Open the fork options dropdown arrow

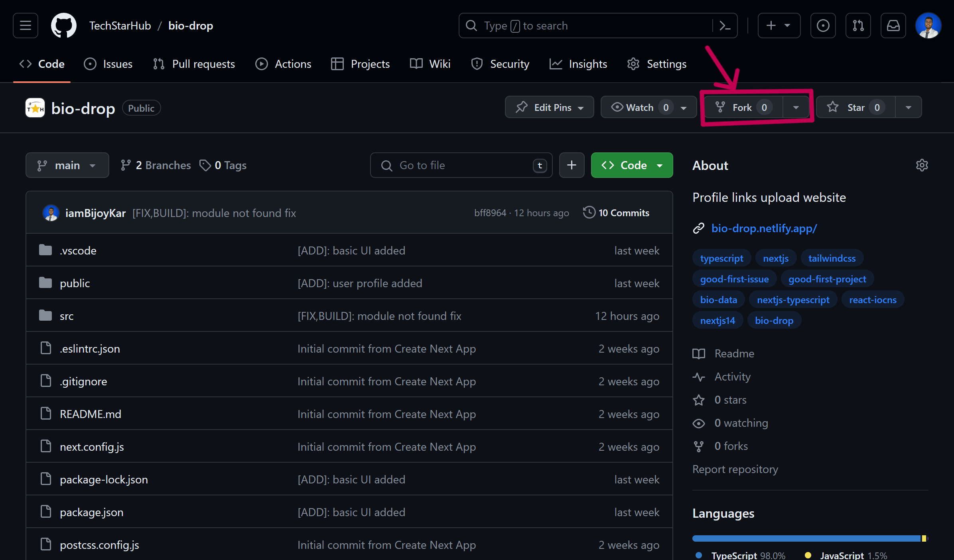[x=796, y=107]
